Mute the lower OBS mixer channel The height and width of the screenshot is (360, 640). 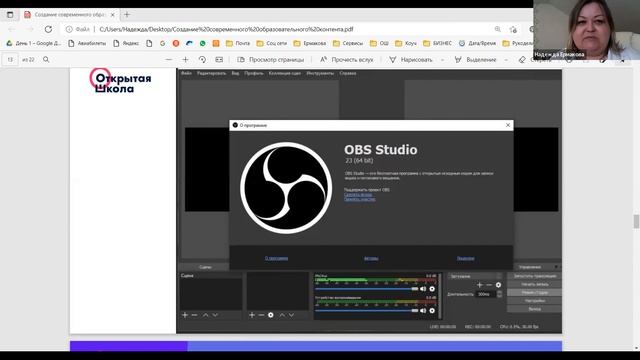point(423,311)
